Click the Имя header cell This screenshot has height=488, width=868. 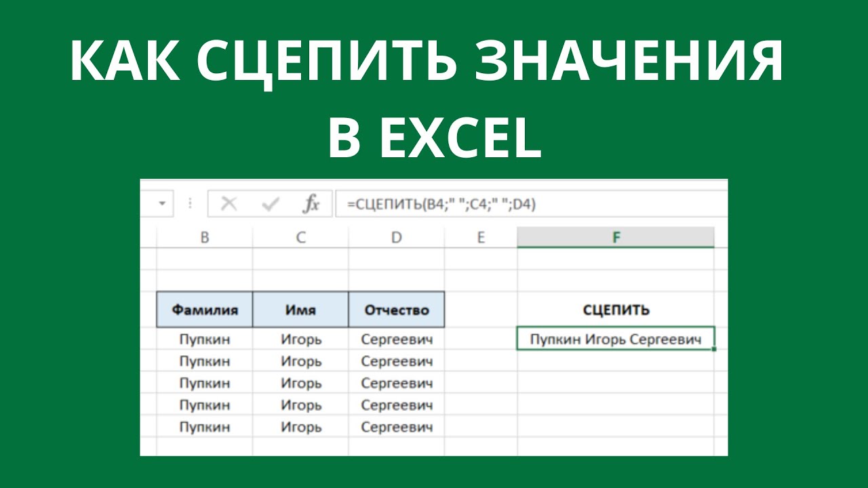[300, 310]
